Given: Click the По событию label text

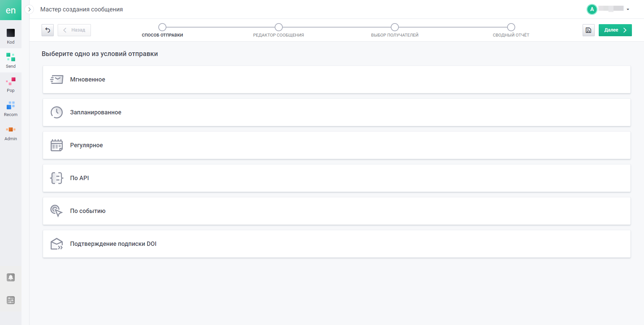Looking at the screenshot, I should pyautogui.click(x=88, y=211).
